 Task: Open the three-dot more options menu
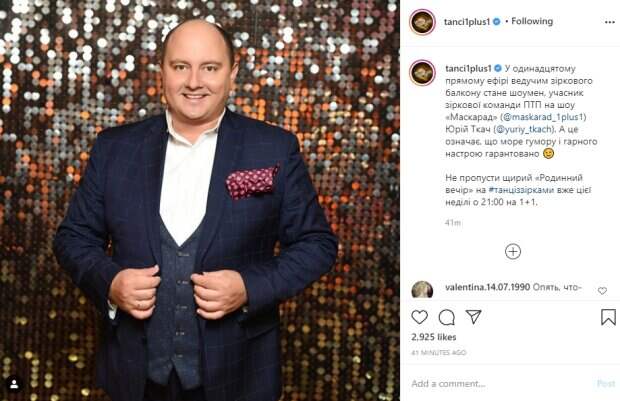(x=610, y=22)
